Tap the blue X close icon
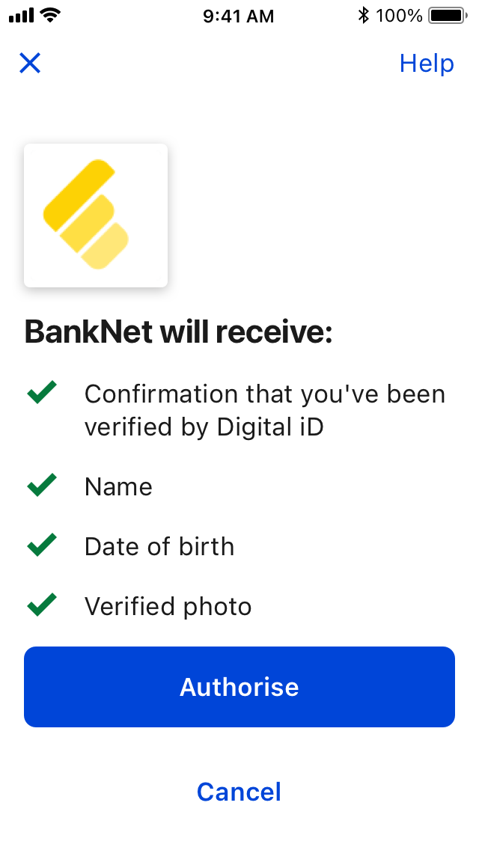The image size is (479, 868). click(x=30, y=64)
